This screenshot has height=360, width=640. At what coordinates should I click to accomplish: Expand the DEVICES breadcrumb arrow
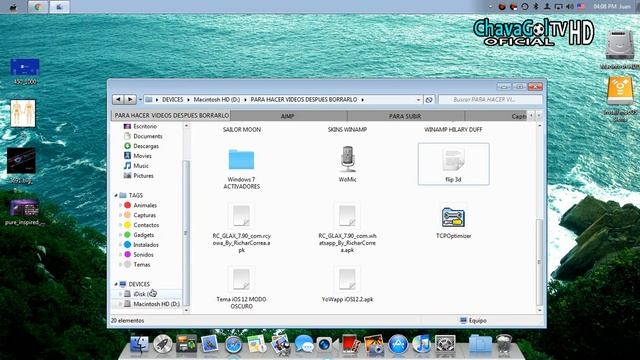[x=189, y=100]
